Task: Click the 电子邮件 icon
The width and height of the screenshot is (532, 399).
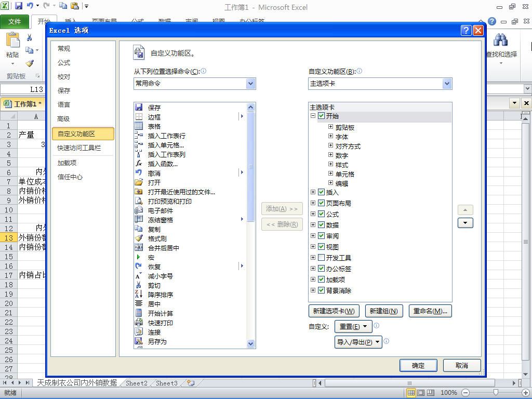Action: [x=139, y=210]
